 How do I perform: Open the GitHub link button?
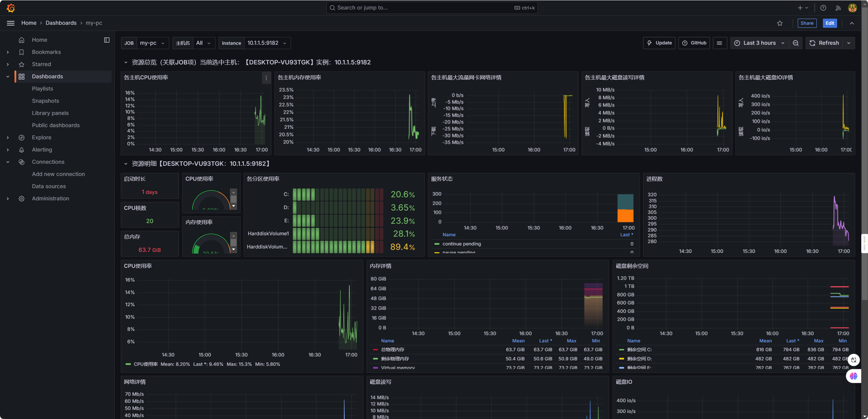(x=694, y=43)
